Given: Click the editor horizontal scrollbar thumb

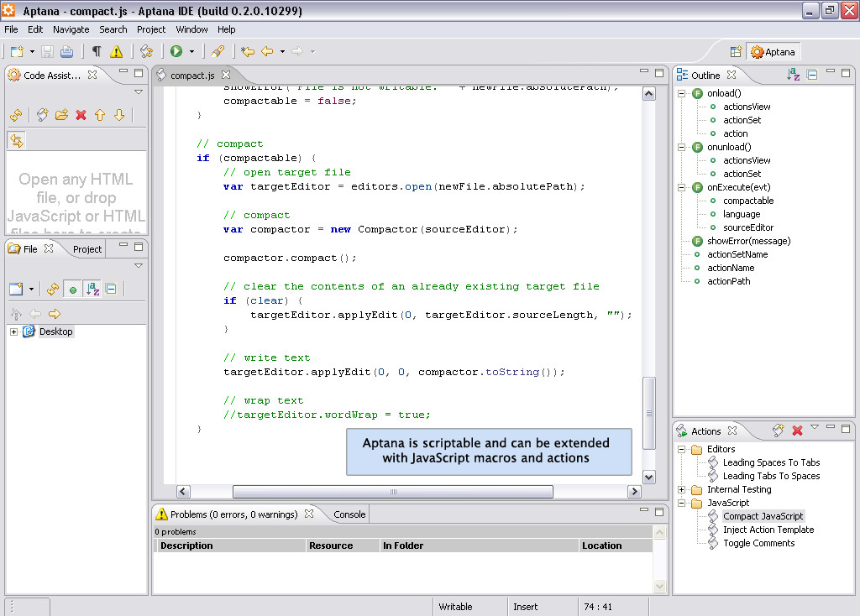Looking at the screenshot, I should tap(393, 492).
